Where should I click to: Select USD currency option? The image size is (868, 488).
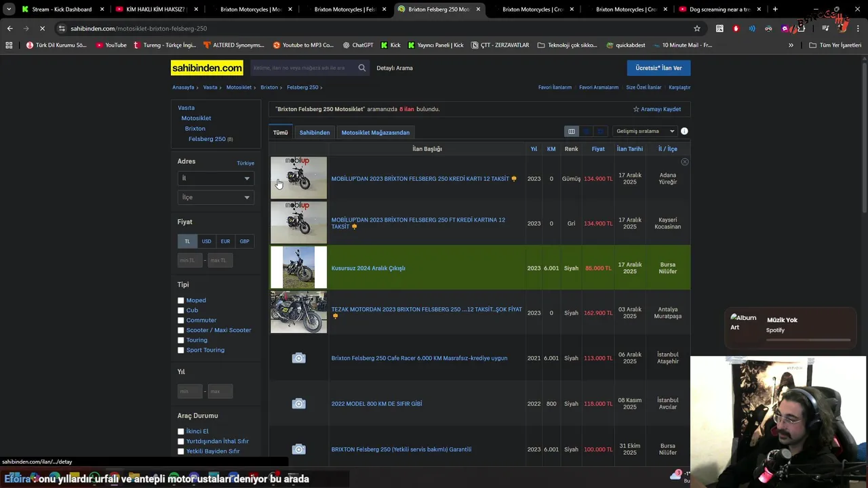coord(206,241)
